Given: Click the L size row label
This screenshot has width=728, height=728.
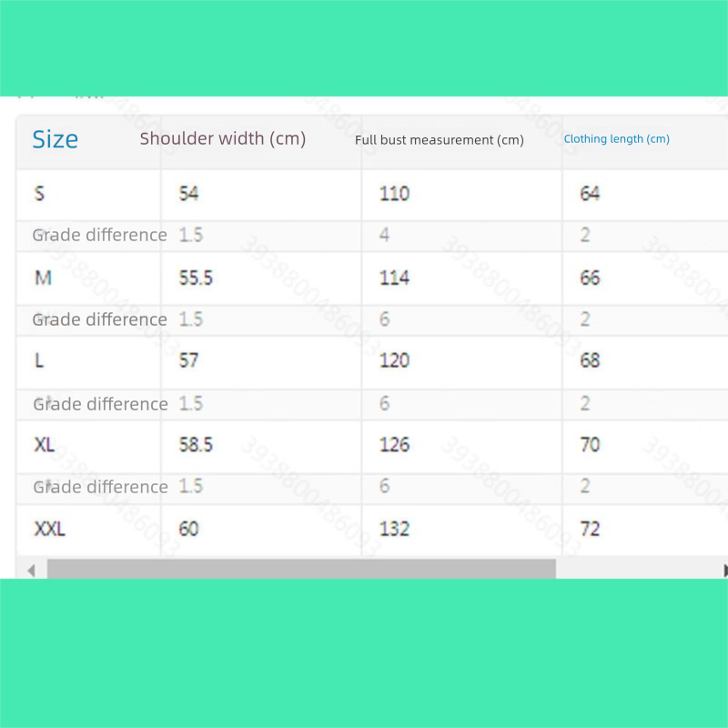Looking at the screenshot, I should [x=39, y=360].
